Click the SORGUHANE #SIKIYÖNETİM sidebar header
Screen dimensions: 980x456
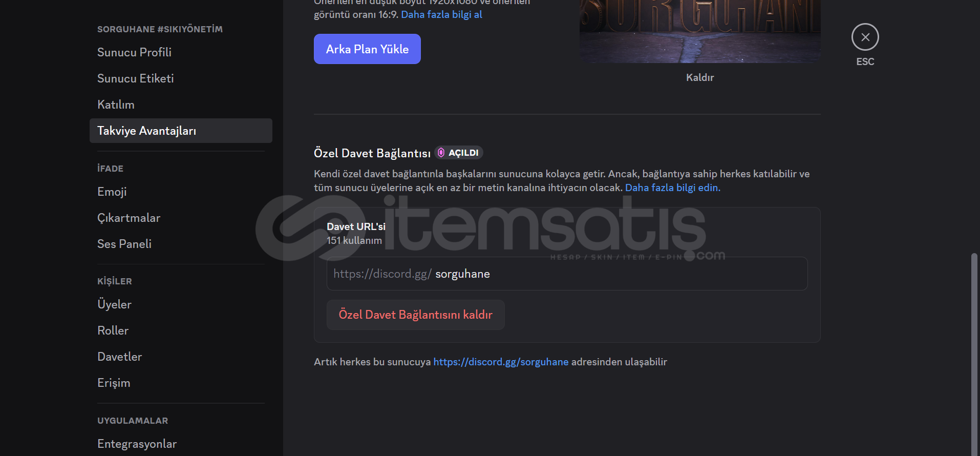coord(160,29)
